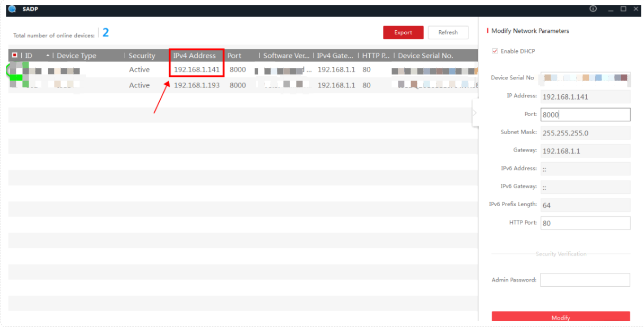This screenshot has height=327, width=644.
Task: Select the device row with IP 192.168.1.193
Action: (x=197, y=85)
